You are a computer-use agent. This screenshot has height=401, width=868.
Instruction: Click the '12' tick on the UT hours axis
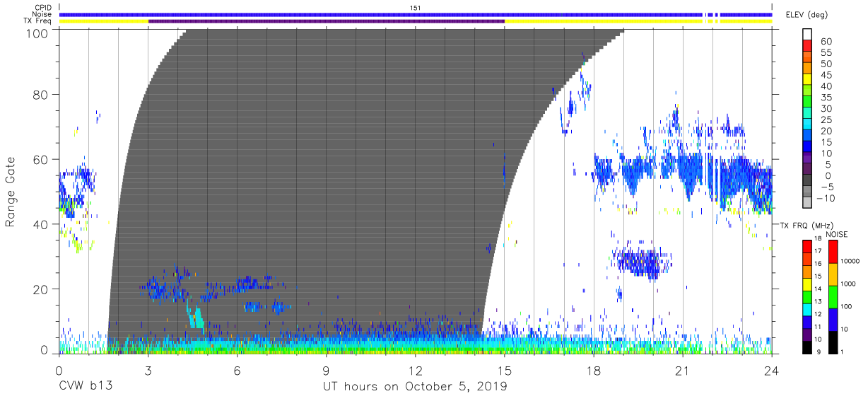[x=416, y=370]
